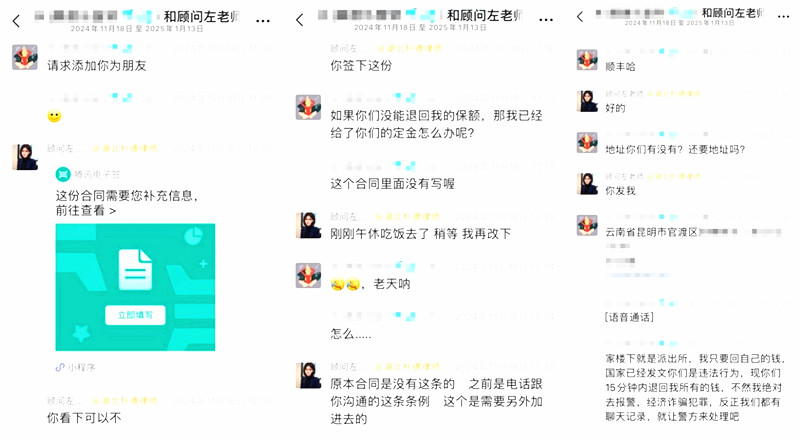The height and width of the screenshot is (440, 800).
Task: Tap the advisor avatar beside 你发我 message
Action: click(x=587, y=184)
